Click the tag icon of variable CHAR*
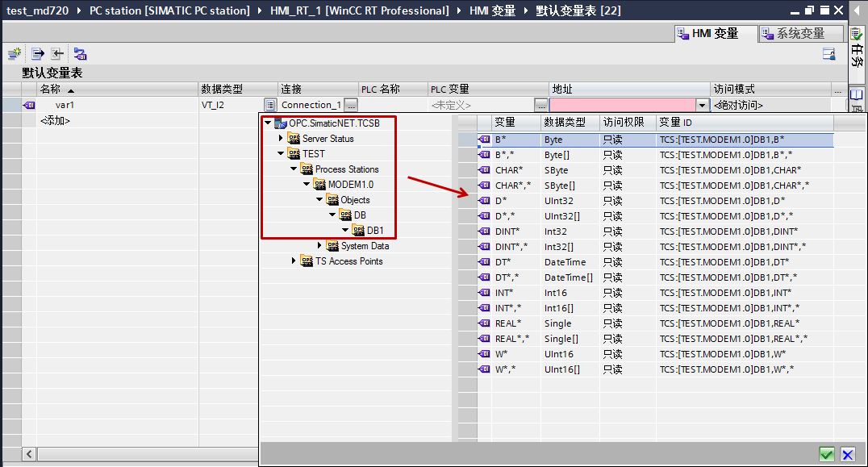The height and width of the screenshot is (467, 868). (484, 170)
